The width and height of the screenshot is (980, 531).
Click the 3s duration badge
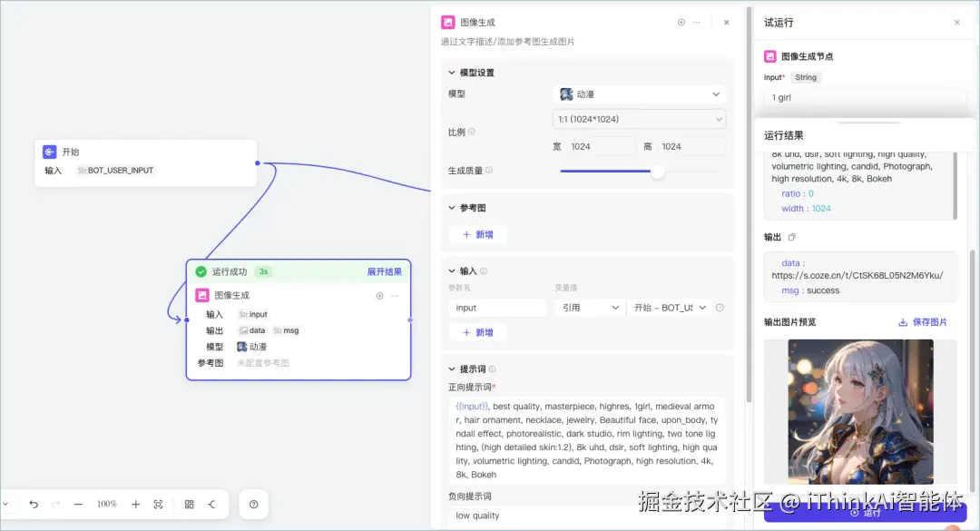coord(263,271)
